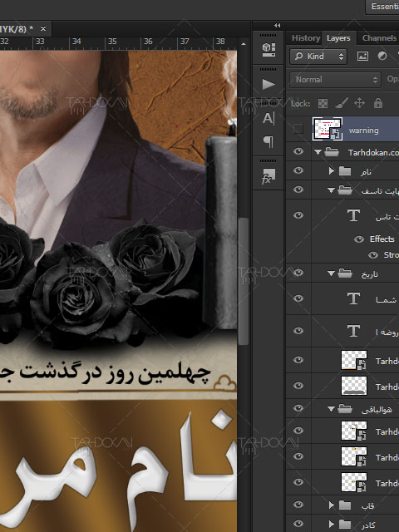Open the Essentials workspace switcher
The width and height of the screenshot is (399, 532).
pyautogui.click(x=382, y=7)
